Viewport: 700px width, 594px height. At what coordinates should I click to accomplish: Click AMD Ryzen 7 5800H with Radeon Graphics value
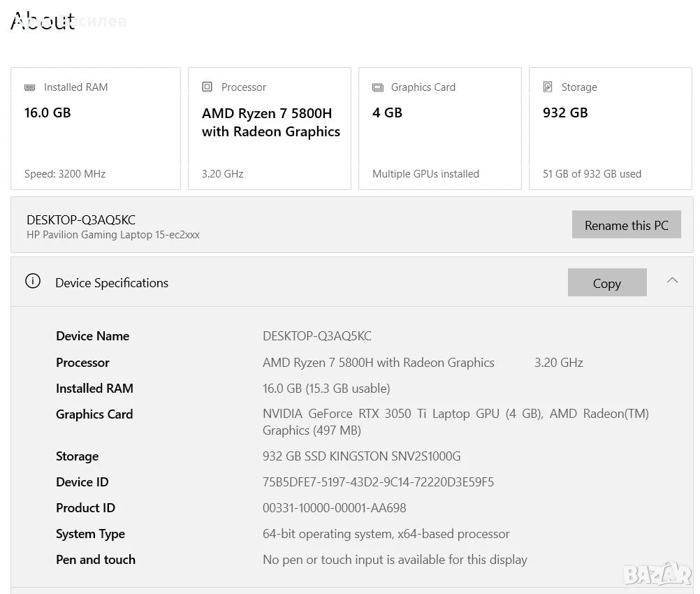pyautogui.click(x=379, y=363)
